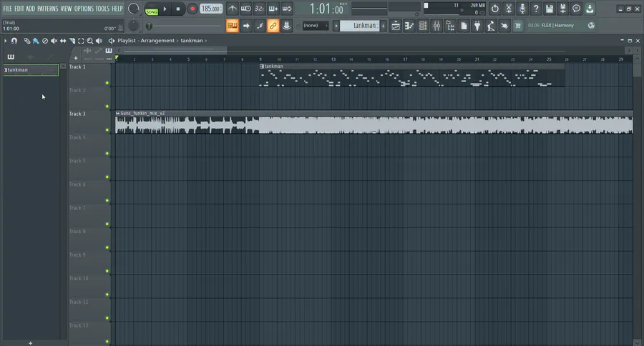Open the Playlist view icon
The image size is (644, 346).
coord(396,26)
